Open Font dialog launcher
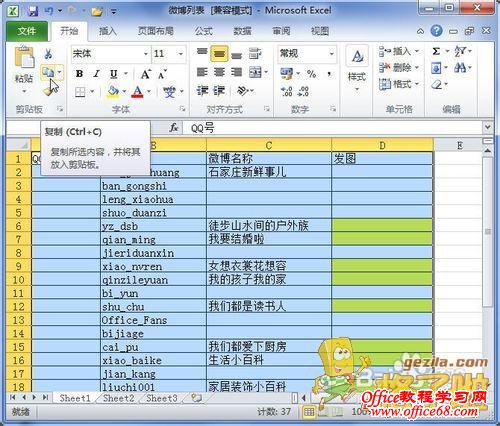 (183, 109)
